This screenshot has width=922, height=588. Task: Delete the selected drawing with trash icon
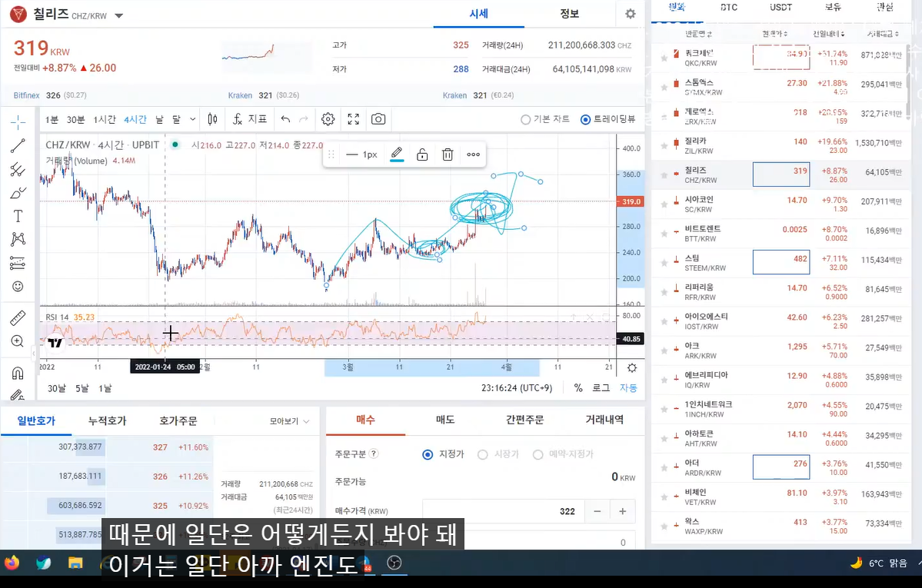point(448,154)
